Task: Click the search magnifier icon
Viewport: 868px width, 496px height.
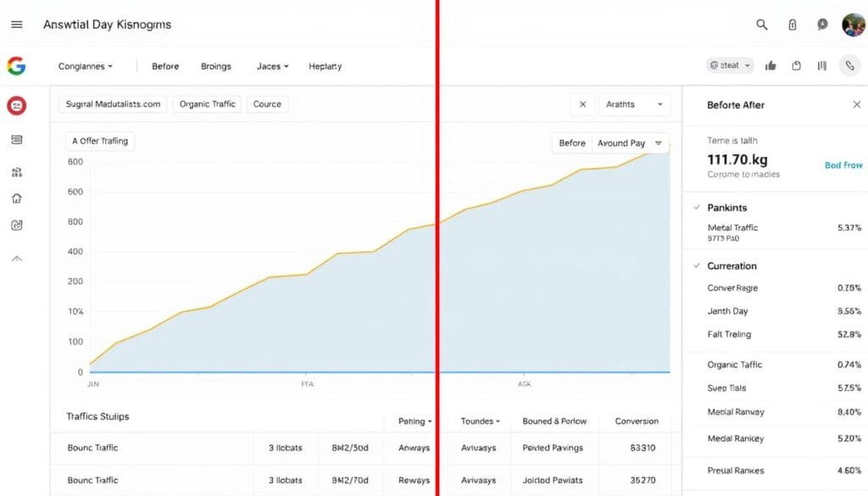Action: tap(761, 25)
